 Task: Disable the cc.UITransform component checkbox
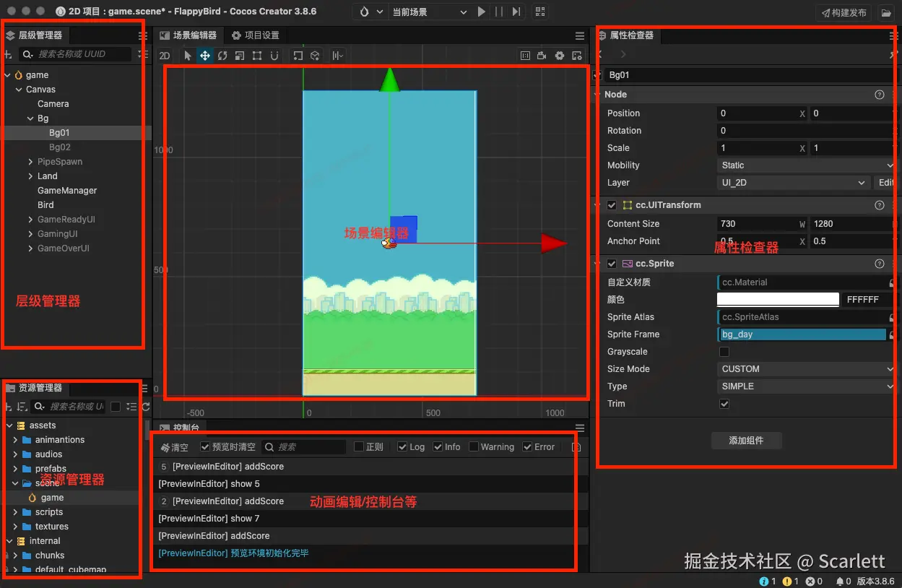pos(612,205)
